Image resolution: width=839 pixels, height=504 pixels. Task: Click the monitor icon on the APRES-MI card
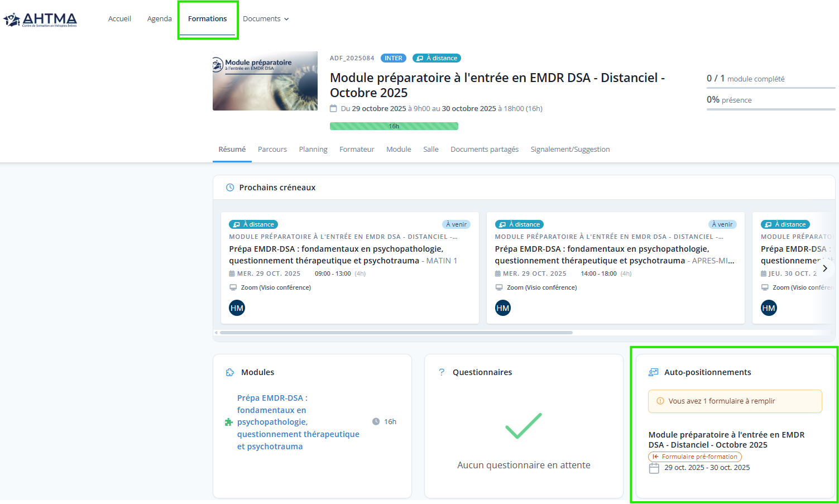click(499, 287)
